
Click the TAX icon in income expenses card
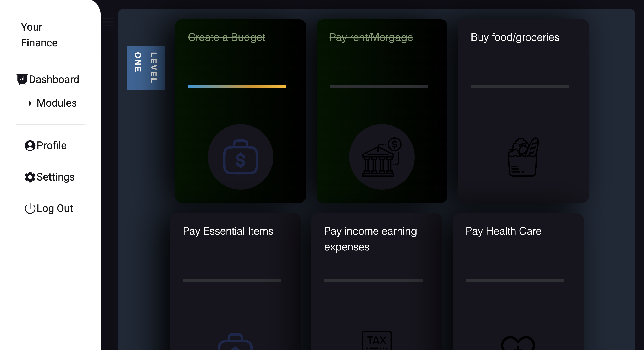376,340
